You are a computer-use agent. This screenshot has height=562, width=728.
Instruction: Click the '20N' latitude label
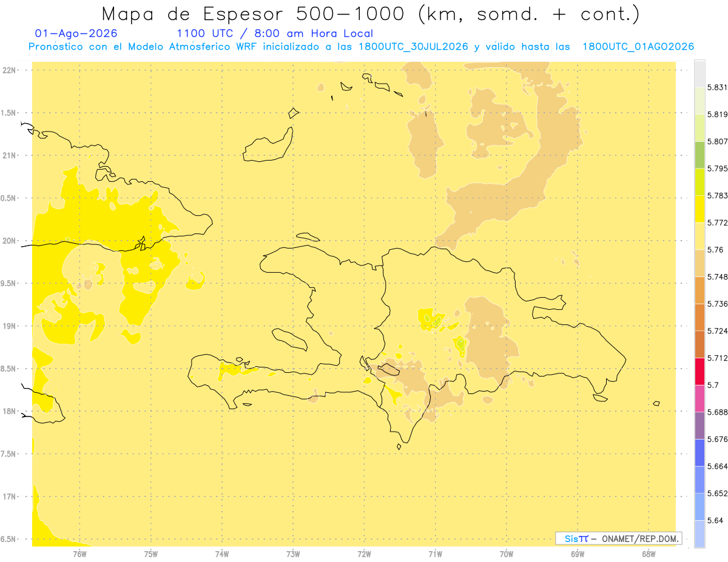[x=9, y=241]
